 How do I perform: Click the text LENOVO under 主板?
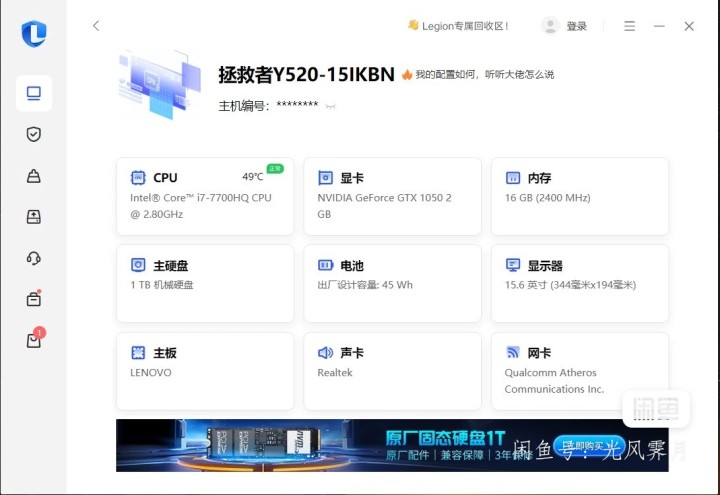click(151, 373)
